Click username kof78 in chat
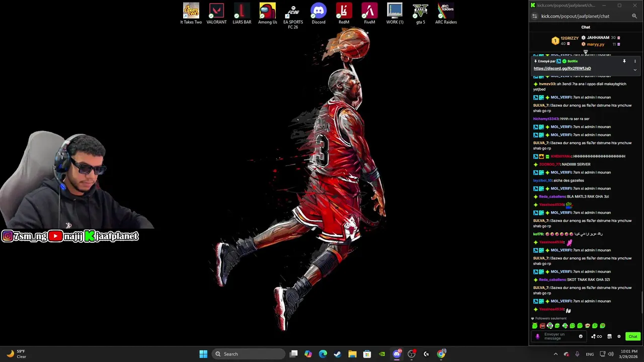The width and height of the screenshot is (644, 362). click(538, 234)
